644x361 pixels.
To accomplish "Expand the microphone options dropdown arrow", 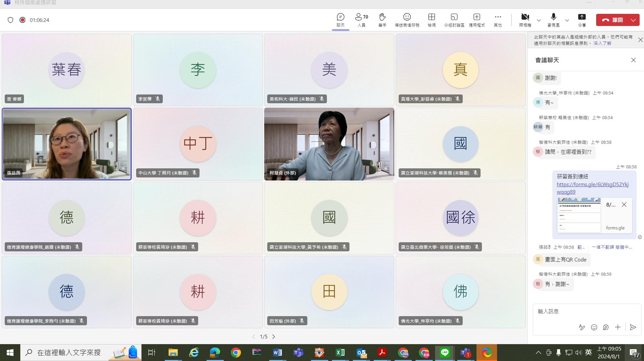I will point(567,20).
